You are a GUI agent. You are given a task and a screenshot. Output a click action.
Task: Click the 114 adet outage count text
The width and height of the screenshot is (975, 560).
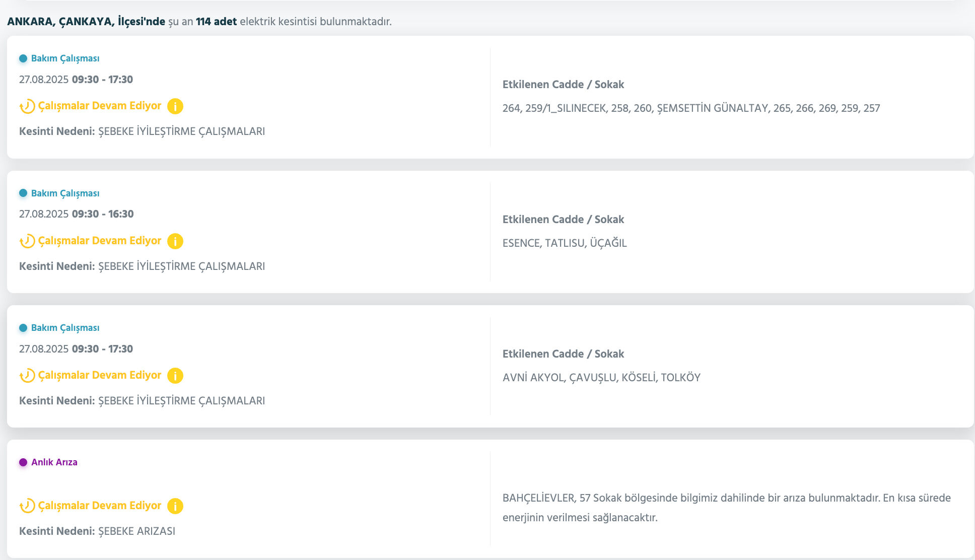click(216, 22)
